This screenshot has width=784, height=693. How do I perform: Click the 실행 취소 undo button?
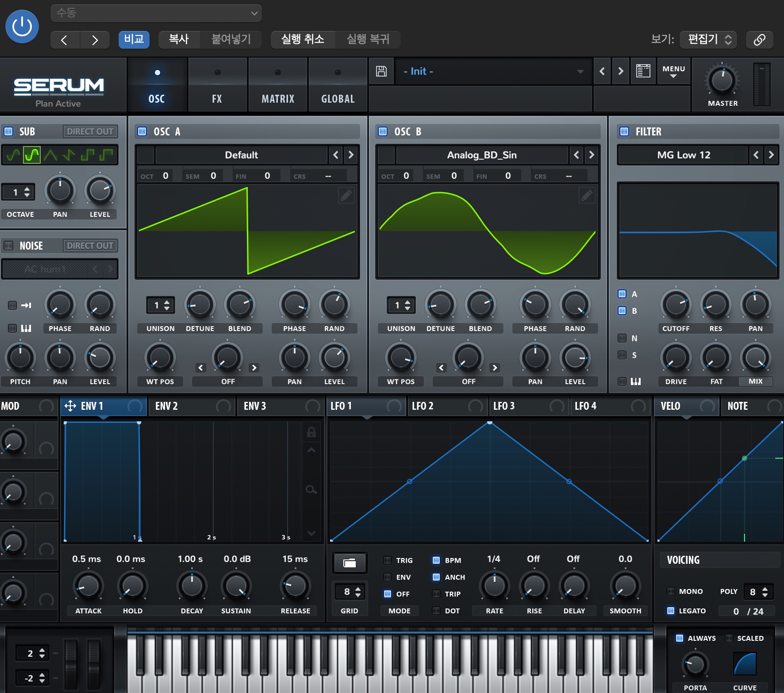coord(303,39)
